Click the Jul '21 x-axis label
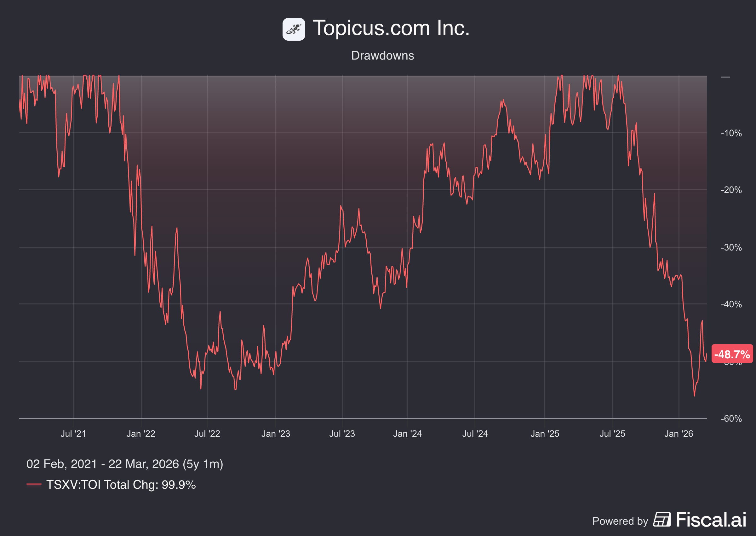Viewport: 756px width, 536px height. [73, 433]
